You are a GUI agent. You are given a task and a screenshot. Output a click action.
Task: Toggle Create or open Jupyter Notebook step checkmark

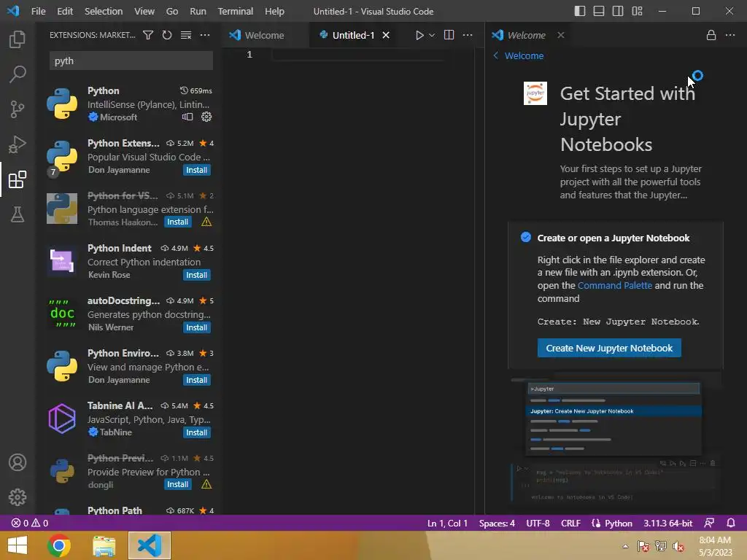click(x=525, y=237)
